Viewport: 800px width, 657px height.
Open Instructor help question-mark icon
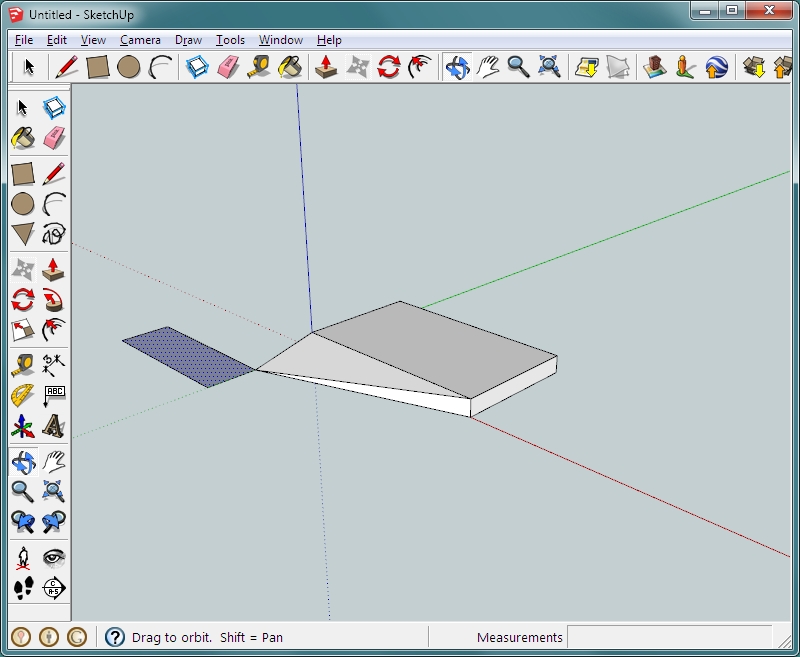pos(115,637)
